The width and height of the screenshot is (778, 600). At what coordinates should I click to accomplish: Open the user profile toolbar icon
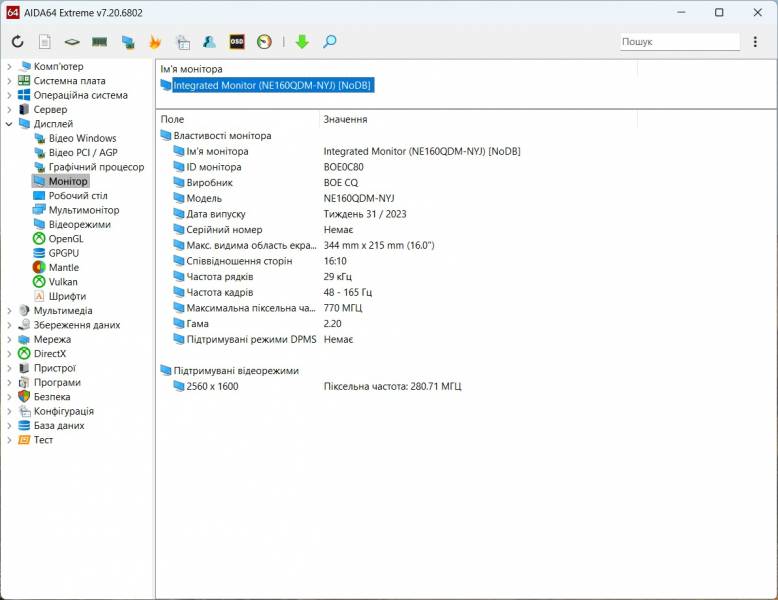209,42
